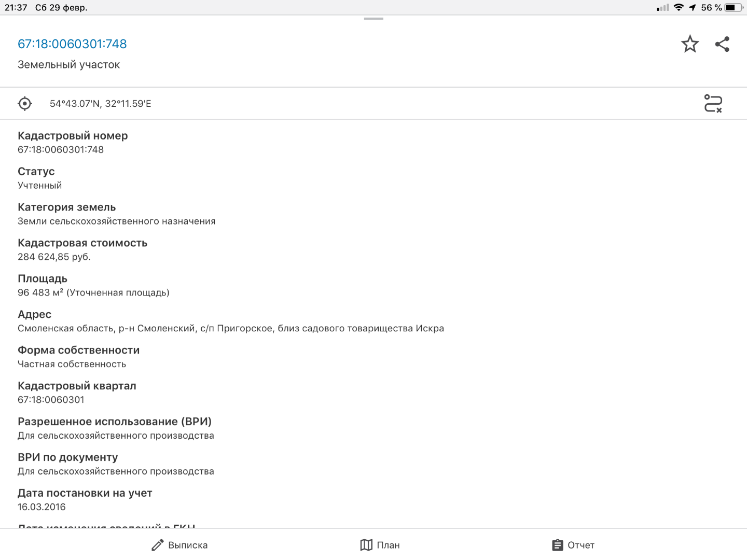
Task: Add parcel to favorites with star icon
Action: (689, 44)
